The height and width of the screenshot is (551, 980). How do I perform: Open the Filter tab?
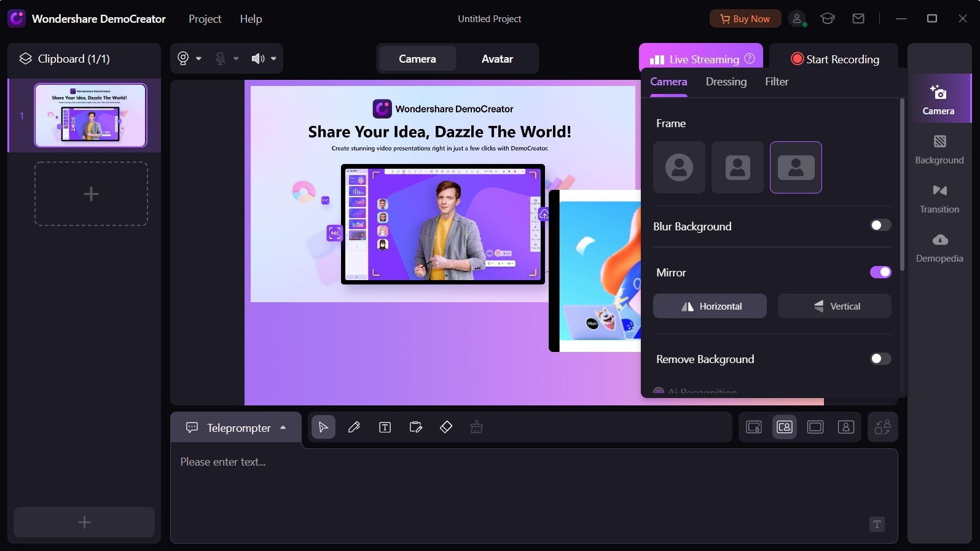[777, 82]
